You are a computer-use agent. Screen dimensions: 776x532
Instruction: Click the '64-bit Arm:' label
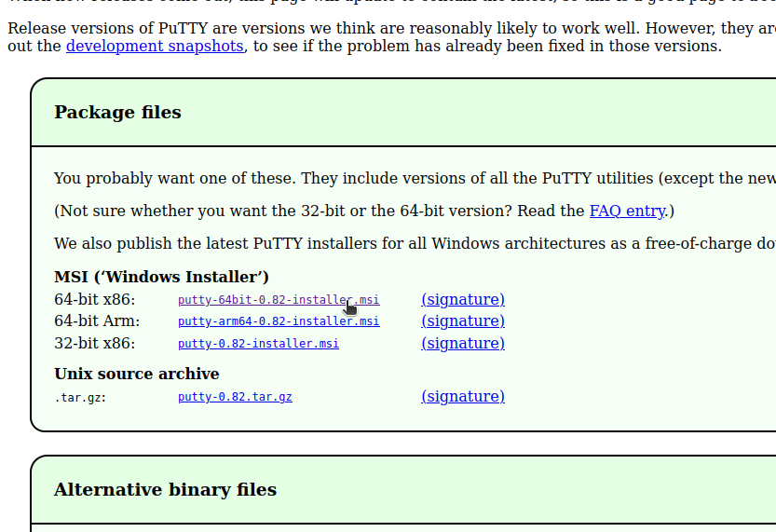97,321
